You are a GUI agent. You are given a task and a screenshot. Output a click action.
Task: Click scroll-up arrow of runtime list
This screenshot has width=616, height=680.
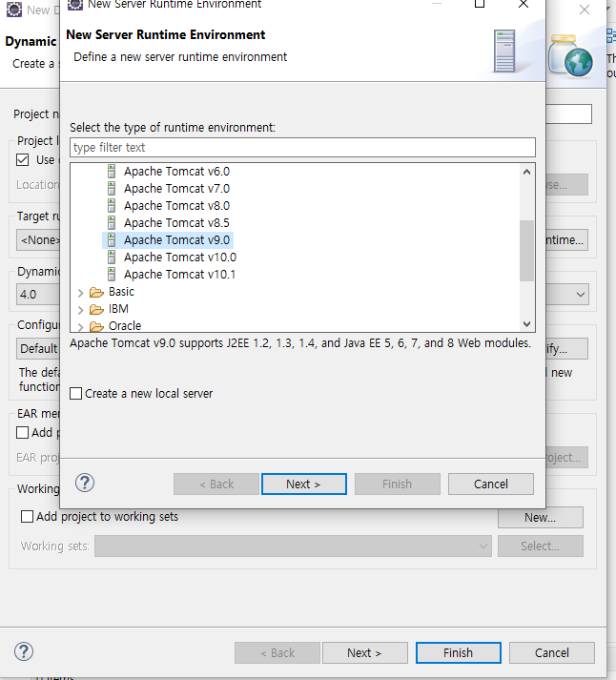(526, 172)
